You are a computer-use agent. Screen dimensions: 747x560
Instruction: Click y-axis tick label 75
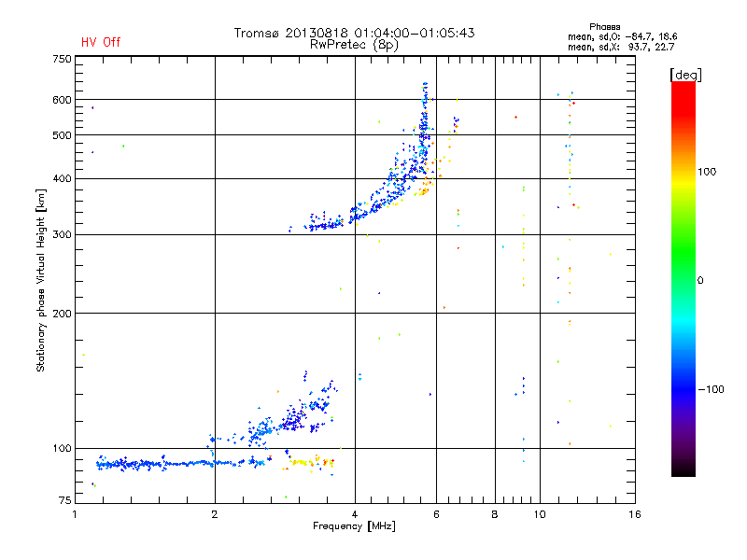pyautogui.click(x=65, y=500)
